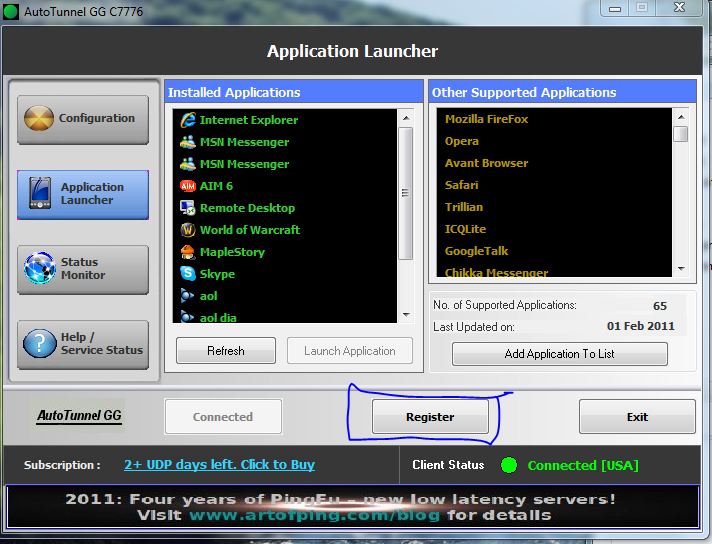Click the Connected button

pyautogui.click(x=223, y=416)
